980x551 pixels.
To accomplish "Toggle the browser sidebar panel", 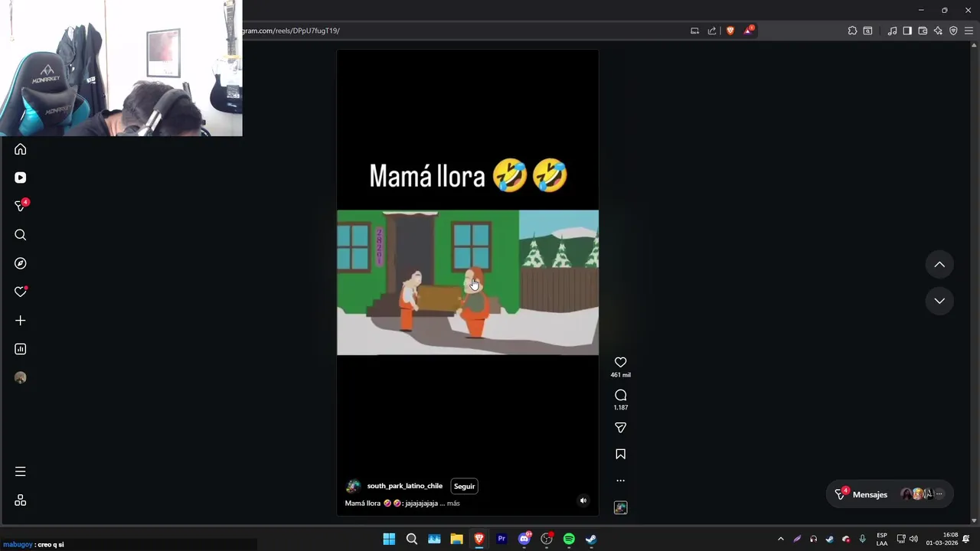I will click(x=907, y=31).
